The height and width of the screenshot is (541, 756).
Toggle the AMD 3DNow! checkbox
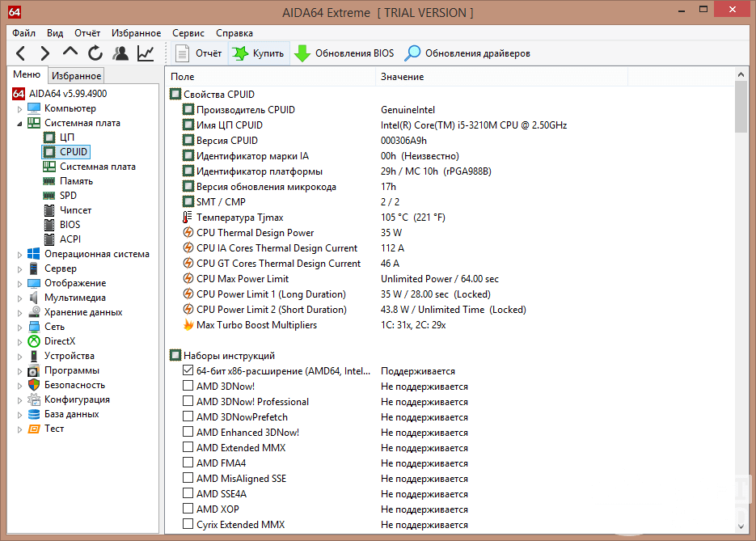click(x=188, y=386)
